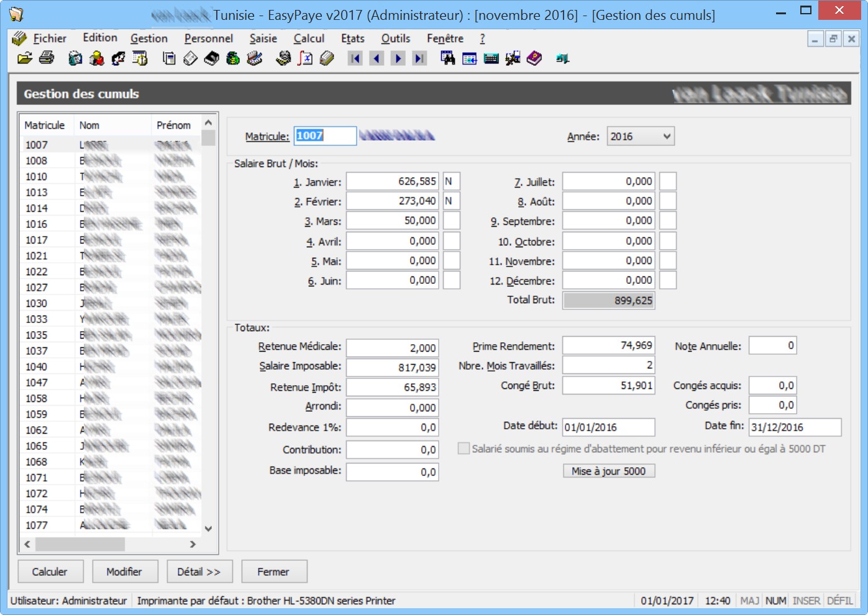
Task: Click the Matricule input field
Action: [x=325, y=136]
